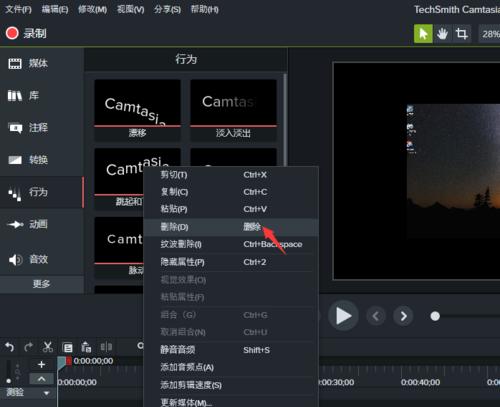Open the 注释 annotations tab
The image size is (500, 407).
pyautogui.click(x=41, y=128)
